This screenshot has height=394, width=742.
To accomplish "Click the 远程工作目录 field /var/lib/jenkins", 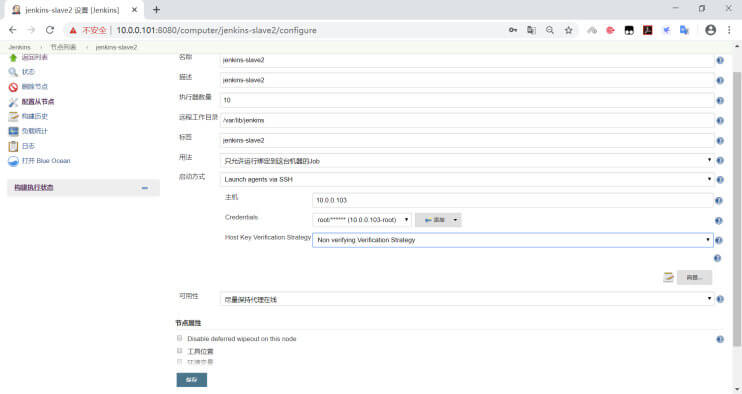I will coord(467,120).
